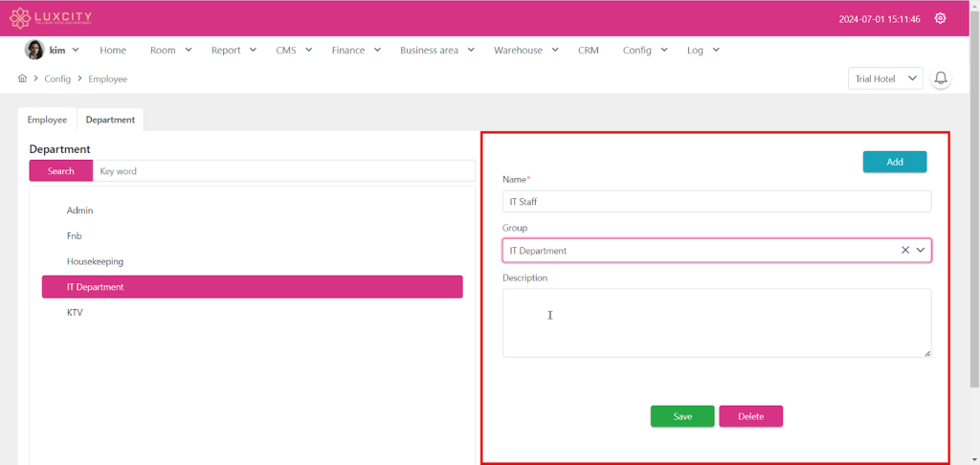Click the Key word search field
This screenshot has width=980, height=465.
283,171
